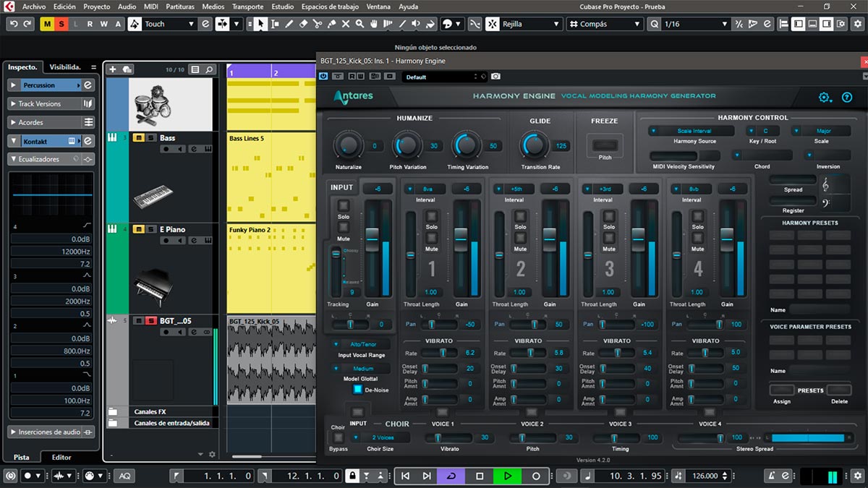Select the treble clef register

[x=827, y=184]
